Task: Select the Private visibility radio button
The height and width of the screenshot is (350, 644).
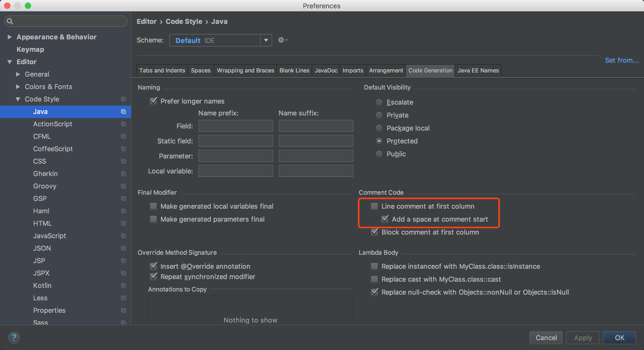Action: (379, 115)
